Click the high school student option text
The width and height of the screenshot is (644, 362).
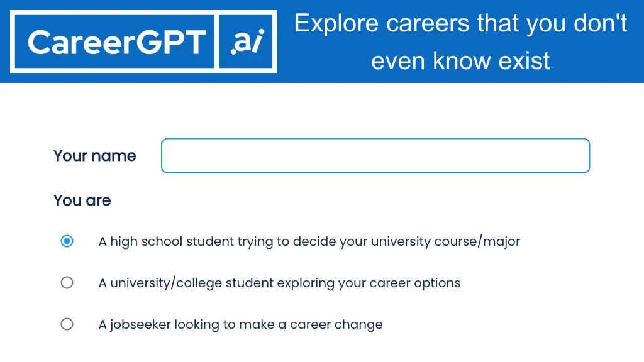tap(309, 241)
